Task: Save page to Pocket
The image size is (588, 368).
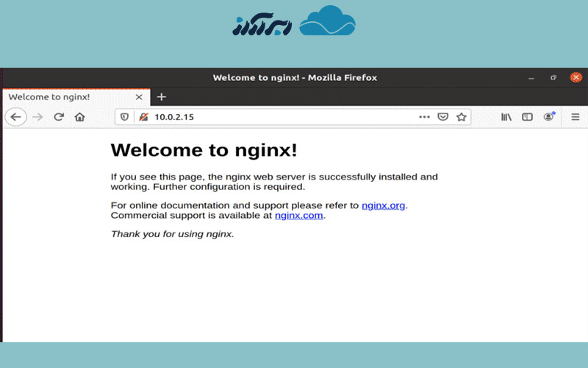Action: [443, 117]
